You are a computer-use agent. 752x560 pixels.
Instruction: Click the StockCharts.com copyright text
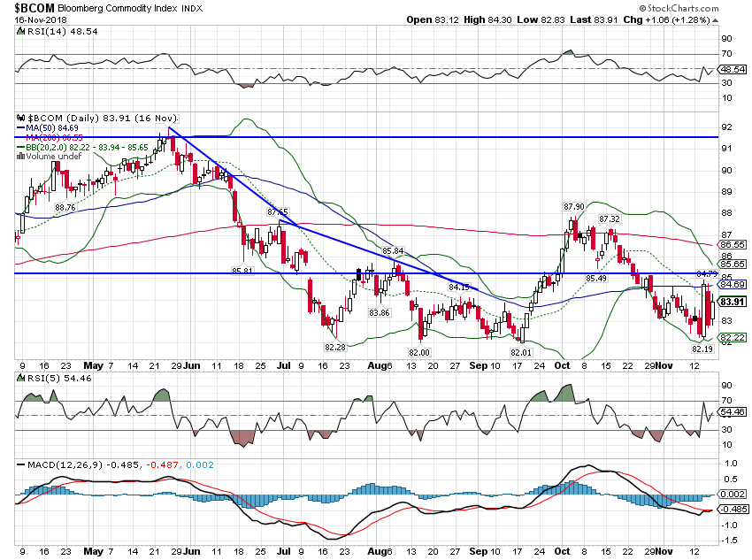coord(679,8)
